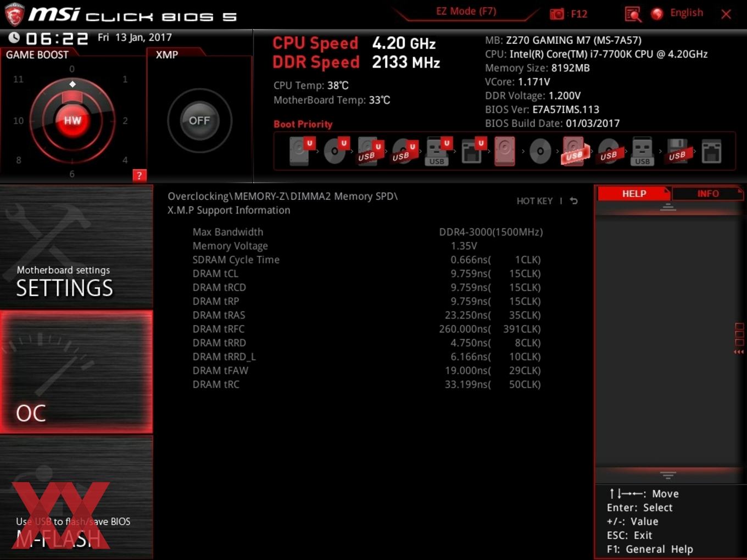This screenshot has height=560, width=747.
Task: Click the CPU Temp: 38°C reading
Action: click(311, 86)
